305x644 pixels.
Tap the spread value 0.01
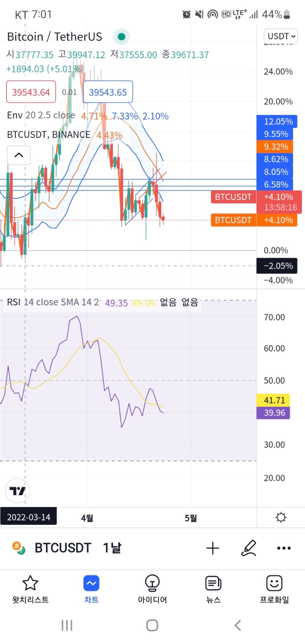pos(69,92)
